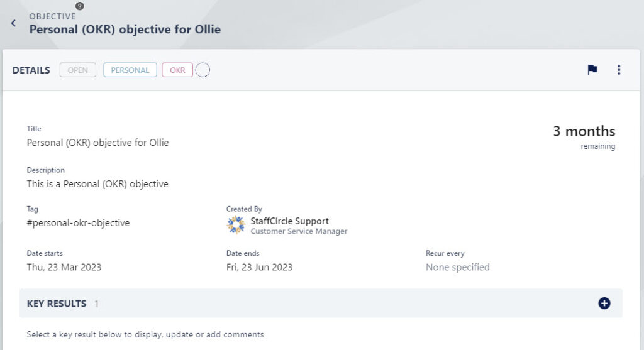
Task: Click the Date starts value Thu, 23 Mar 2023
Action: (64, 267)
